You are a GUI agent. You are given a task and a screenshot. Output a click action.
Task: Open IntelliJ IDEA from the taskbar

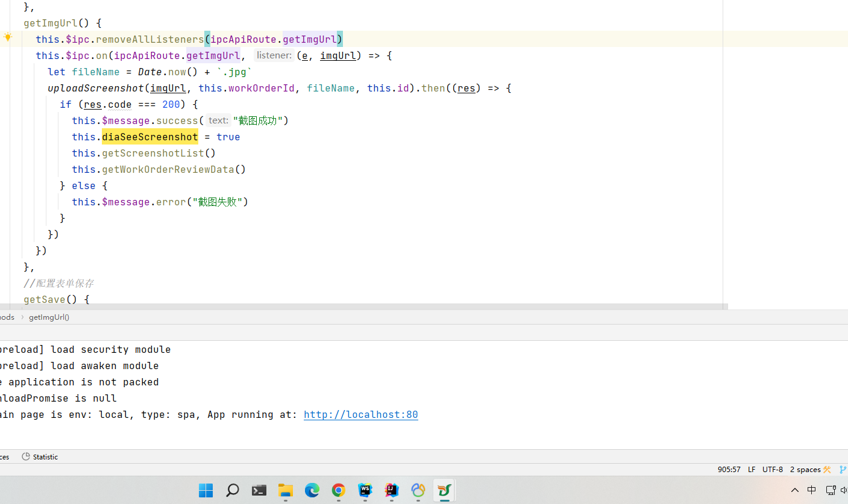pyautogui.click(x=392, y=490)
